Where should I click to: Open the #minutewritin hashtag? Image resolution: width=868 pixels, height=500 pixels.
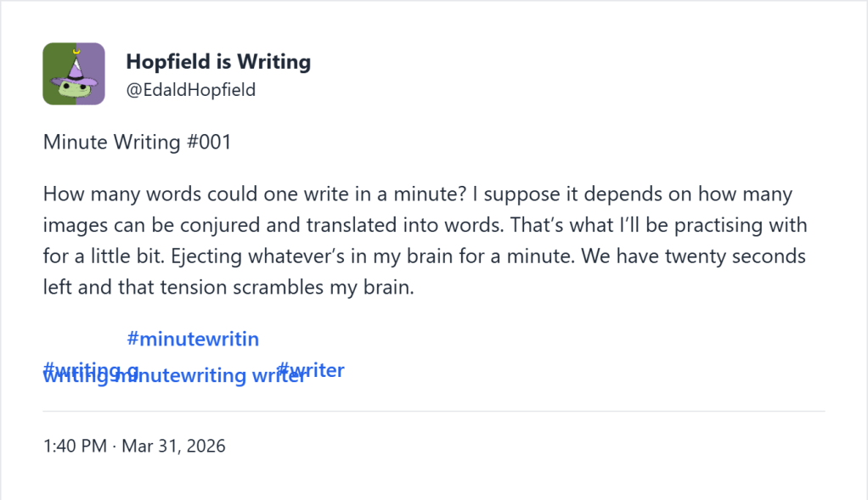click(193, 339)
